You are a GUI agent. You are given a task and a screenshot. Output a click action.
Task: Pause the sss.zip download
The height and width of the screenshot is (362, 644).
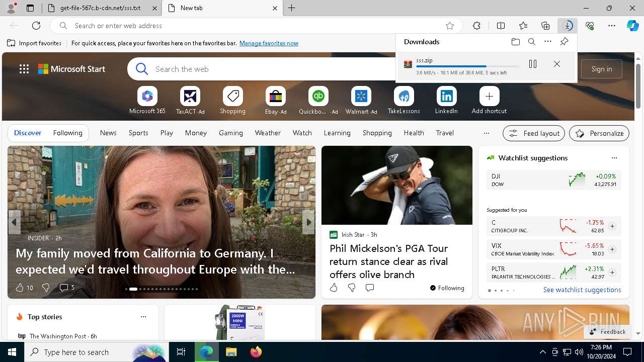pyautogui.click(x=533, y=64)
